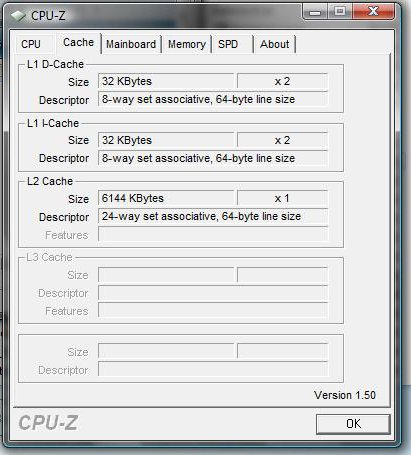Switch to the CPU tab
Image resolution: width=411 pixels, height=455 pixels.
pos(31,44)
